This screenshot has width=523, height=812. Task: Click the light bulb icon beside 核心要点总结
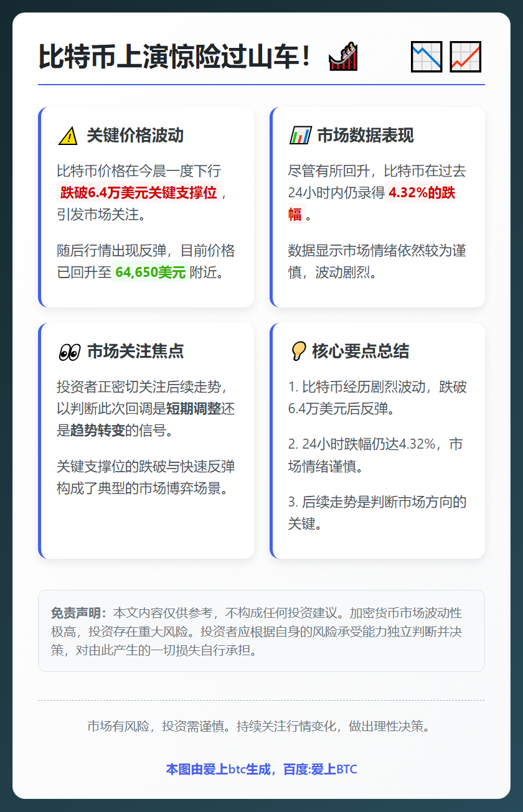tap(298, 352)
